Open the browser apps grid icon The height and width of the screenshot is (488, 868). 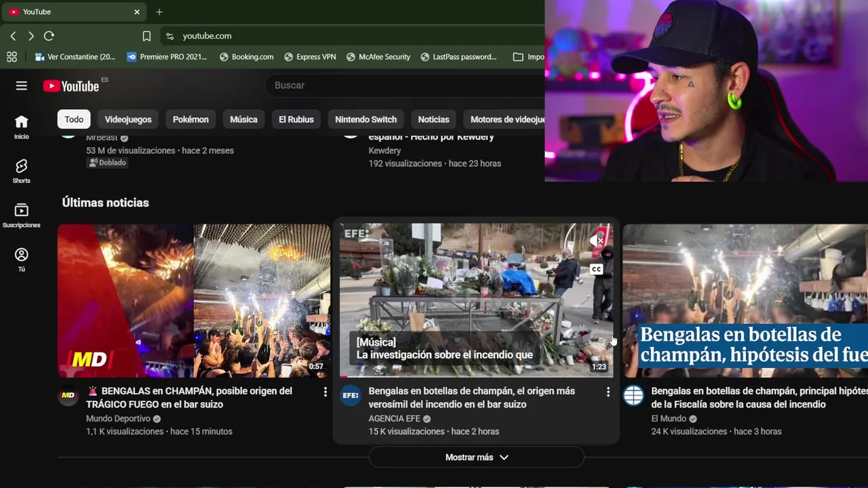pos(12,57)
